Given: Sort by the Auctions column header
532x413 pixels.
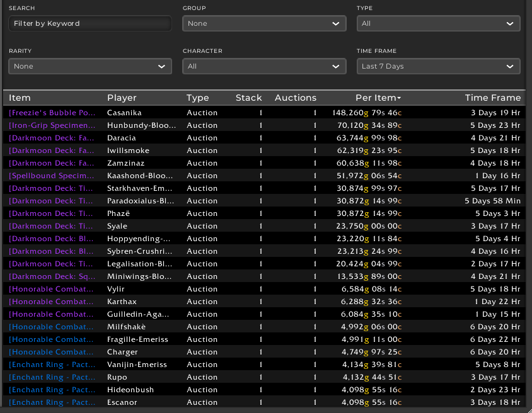Looking at the screenshot, I should [x=295, y=98].
